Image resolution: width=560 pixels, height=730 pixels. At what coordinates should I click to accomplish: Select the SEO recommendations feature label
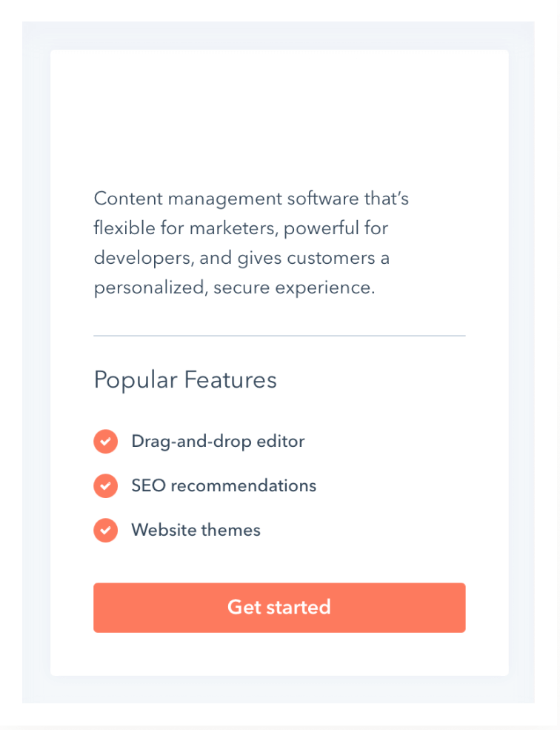[x=224, y=486]
